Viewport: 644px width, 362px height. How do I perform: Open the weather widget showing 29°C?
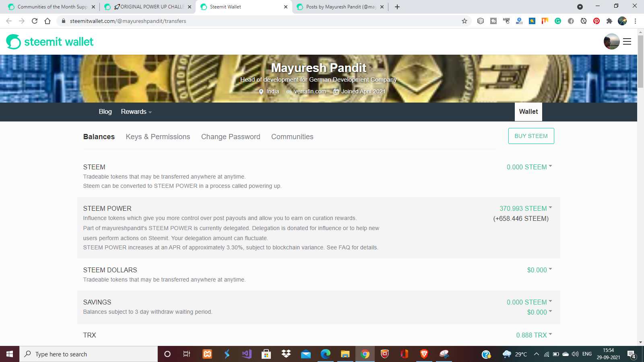click(x=515, y=354)
